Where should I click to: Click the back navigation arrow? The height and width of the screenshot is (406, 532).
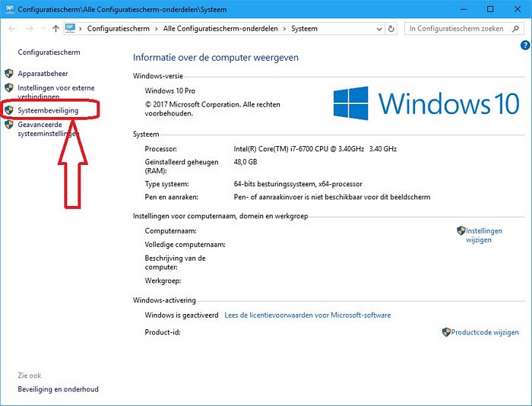12,29
